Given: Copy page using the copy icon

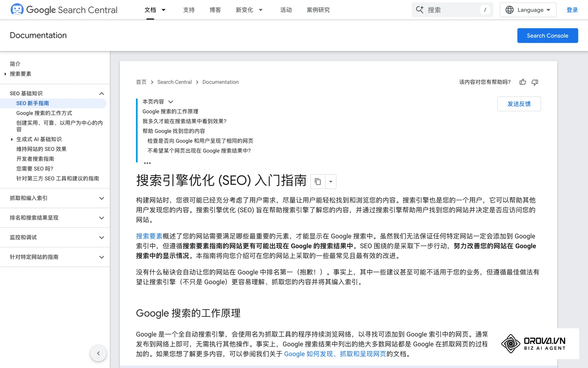Looking at the screenshot, I should click(318, 181).
